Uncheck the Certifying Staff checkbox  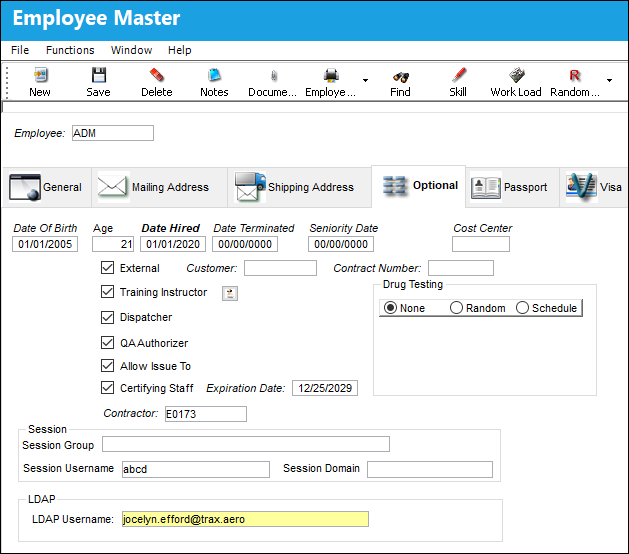tap(108, 388)
